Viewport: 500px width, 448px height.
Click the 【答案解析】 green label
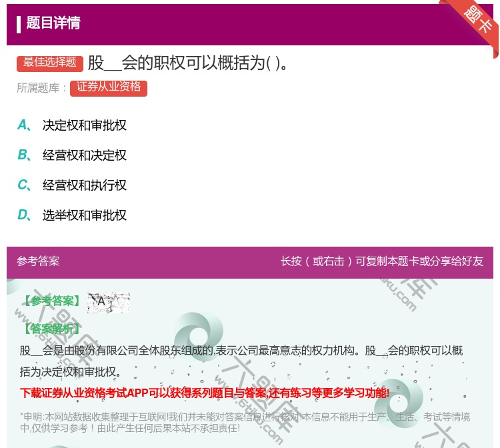(52, 329)
